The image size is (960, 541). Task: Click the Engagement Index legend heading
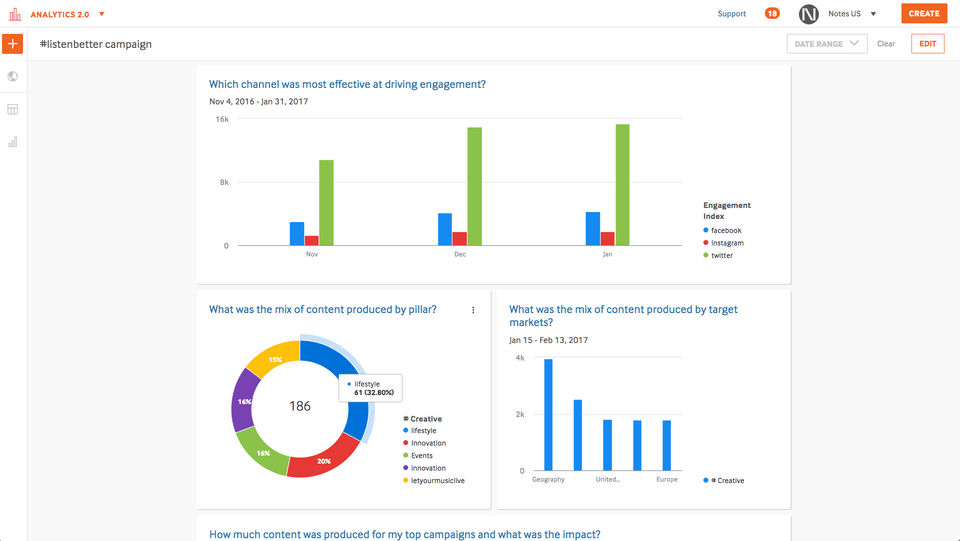click(727, 211)
